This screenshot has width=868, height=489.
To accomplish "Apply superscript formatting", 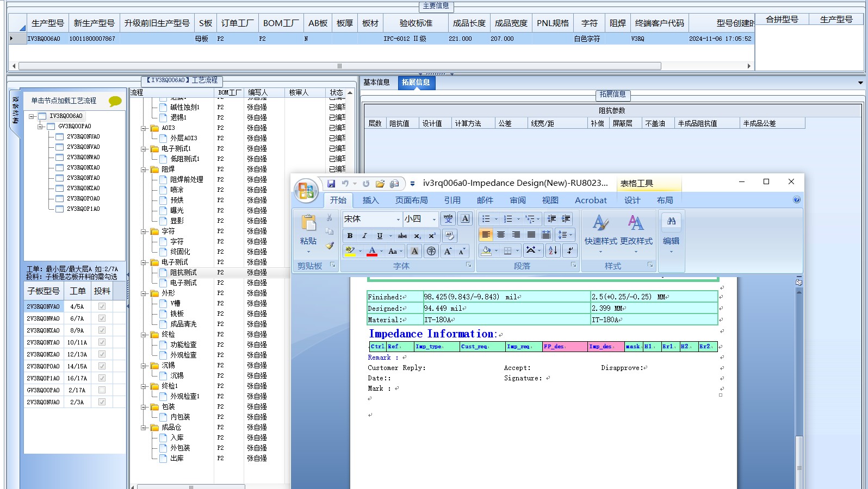I will [x=432, y=236].
